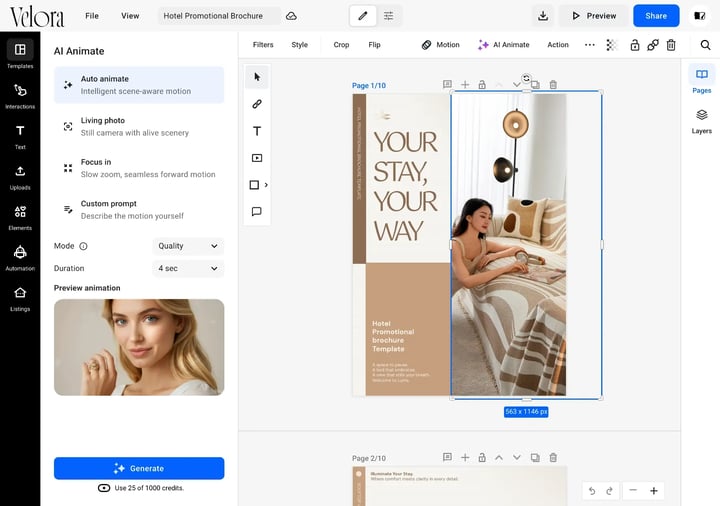The width and height of the screenshot is (720, 506).
Task: Select the link tool in canvas toolbar
Action: [x=257, y=104]
